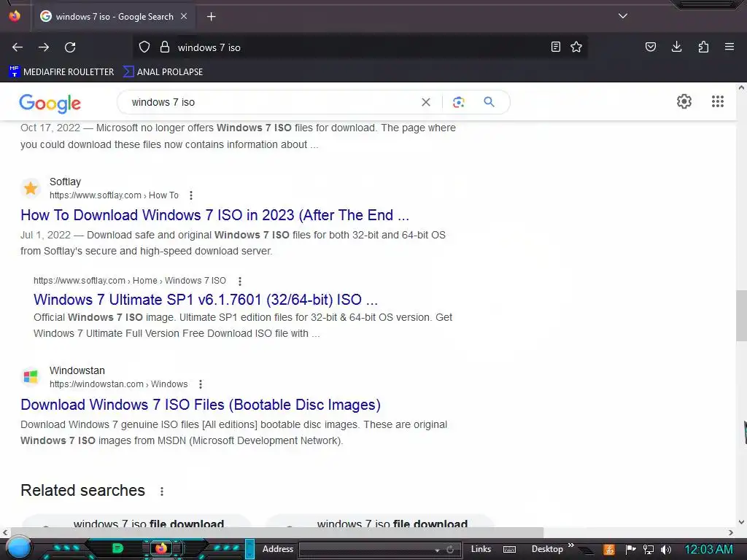View site info via padlock icon

pos(165,47)
